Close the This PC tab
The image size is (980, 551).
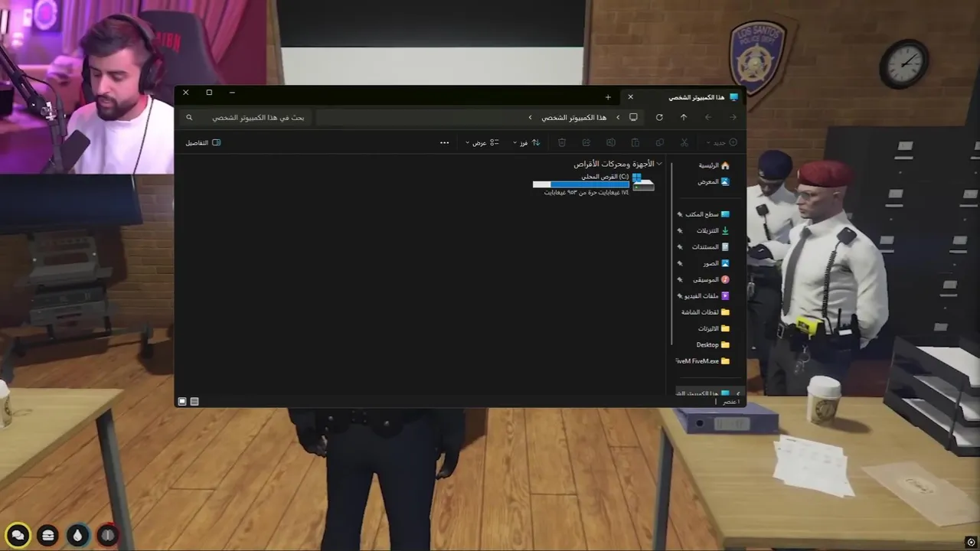pos(631,97)
